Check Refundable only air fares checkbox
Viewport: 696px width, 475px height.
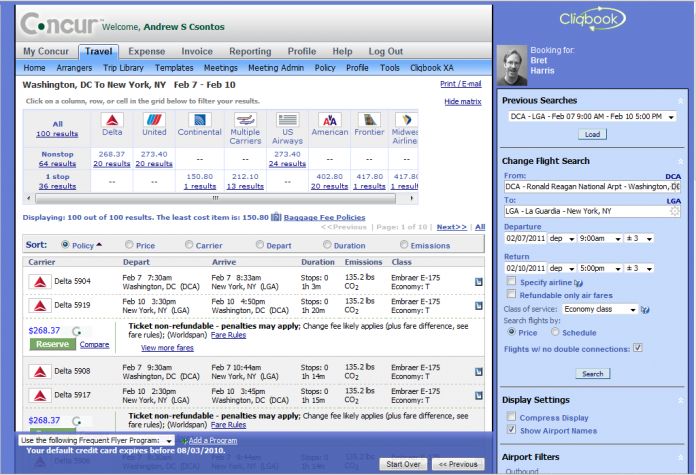[x=511, y=294]
